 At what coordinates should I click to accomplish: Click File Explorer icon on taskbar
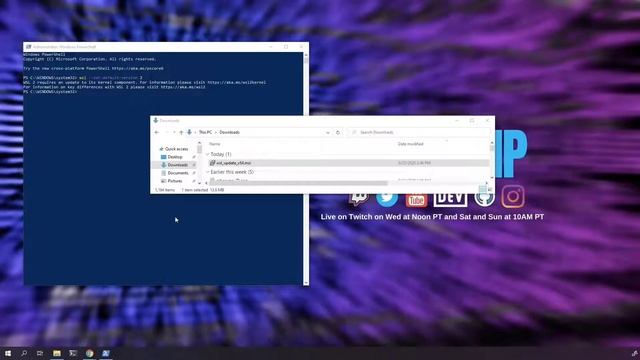pos(57,353)
